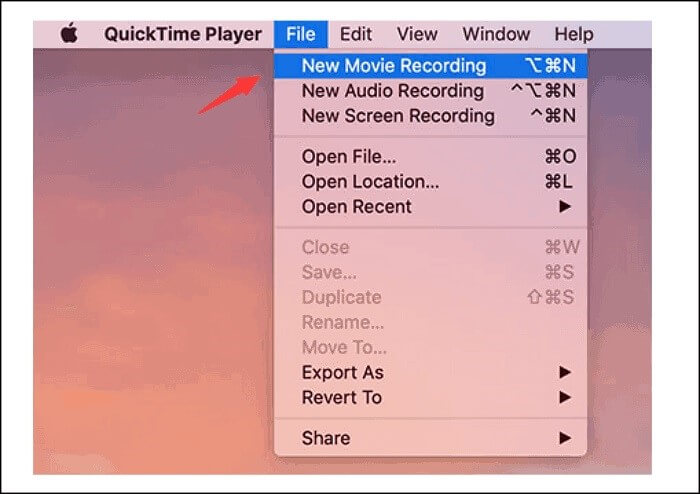Click the Share menu item
Viewport: 700px width, 494px height.
click(x=430, y=438)
